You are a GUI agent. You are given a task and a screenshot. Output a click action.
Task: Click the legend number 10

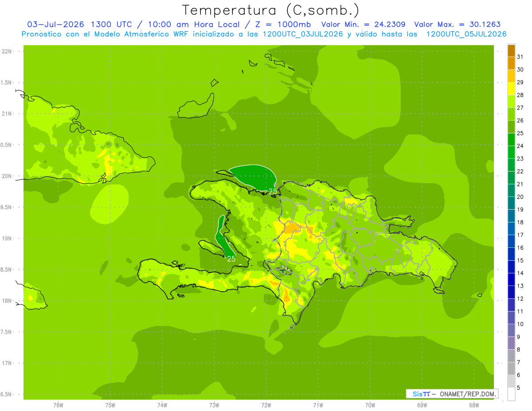point(520,324)
